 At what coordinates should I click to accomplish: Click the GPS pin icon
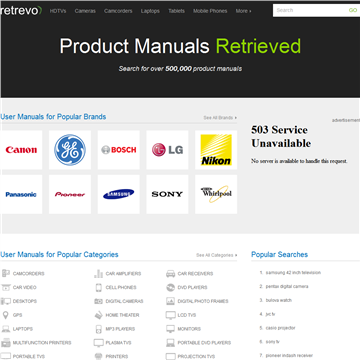click(x=5, y=315)
